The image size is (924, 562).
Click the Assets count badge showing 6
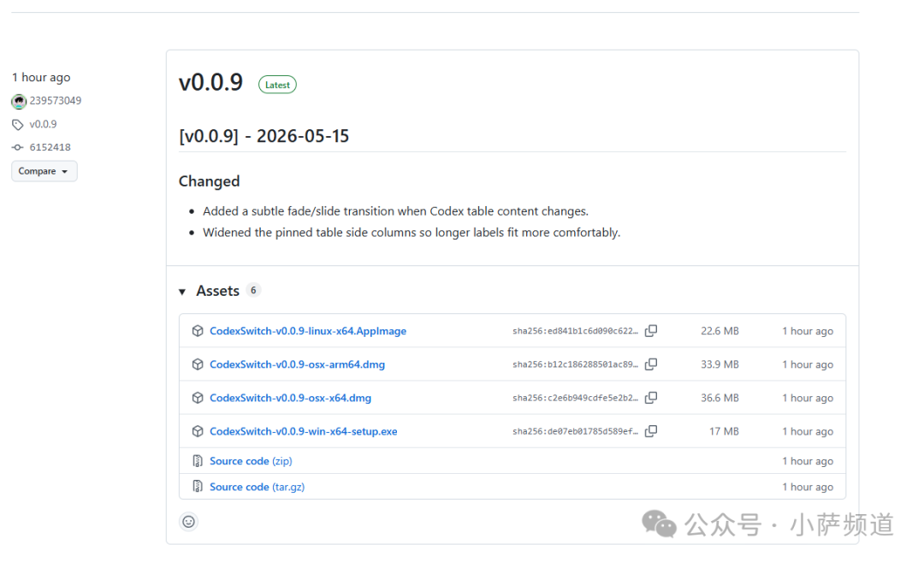coord(253,291)
